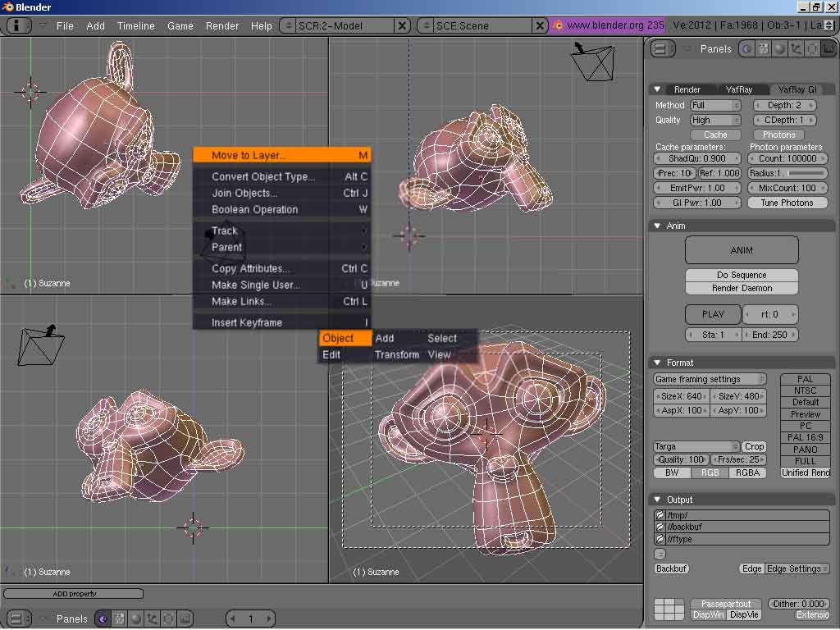The image size is (840, 630).
Task: Open the SCE Scene selector arrows
Action: 426,25
